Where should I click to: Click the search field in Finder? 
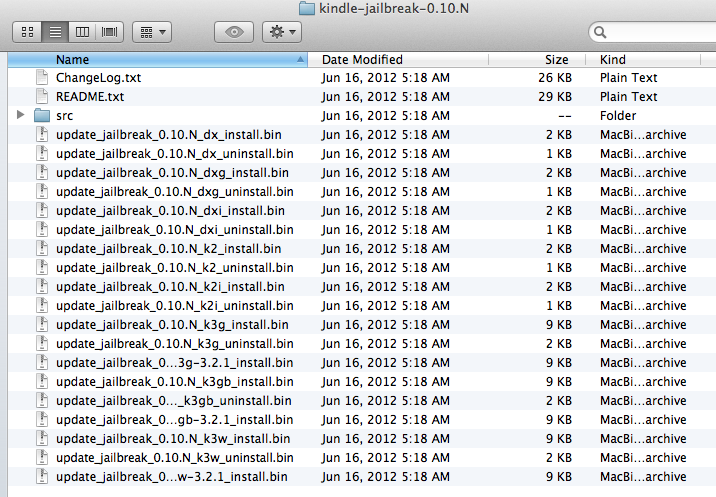tap(653, 32)
